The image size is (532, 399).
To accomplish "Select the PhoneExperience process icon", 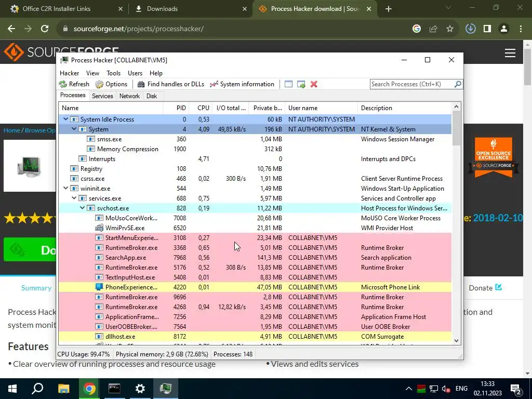I will [99, 287].
